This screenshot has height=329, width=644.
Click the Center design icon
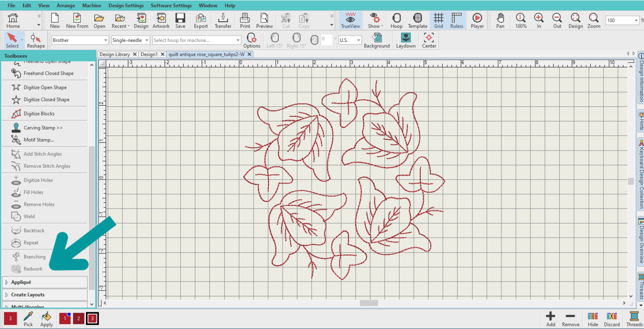[429, 40]
